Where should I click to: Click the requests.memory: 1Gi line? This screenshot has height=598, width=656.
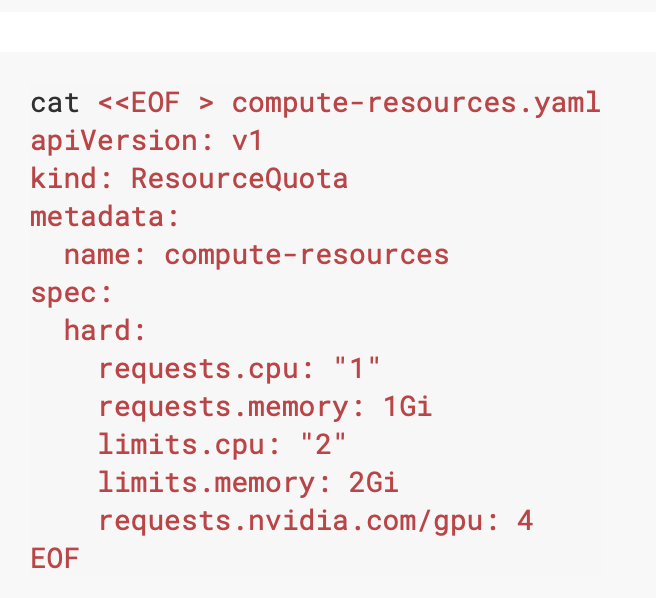coord(265,408)
